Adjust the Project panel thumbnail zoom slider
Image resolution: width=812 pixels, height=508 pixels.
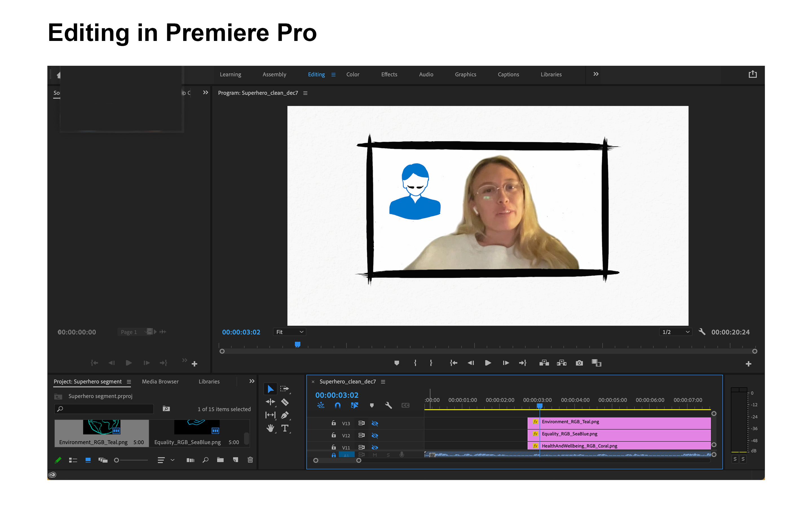click(131, 460)
